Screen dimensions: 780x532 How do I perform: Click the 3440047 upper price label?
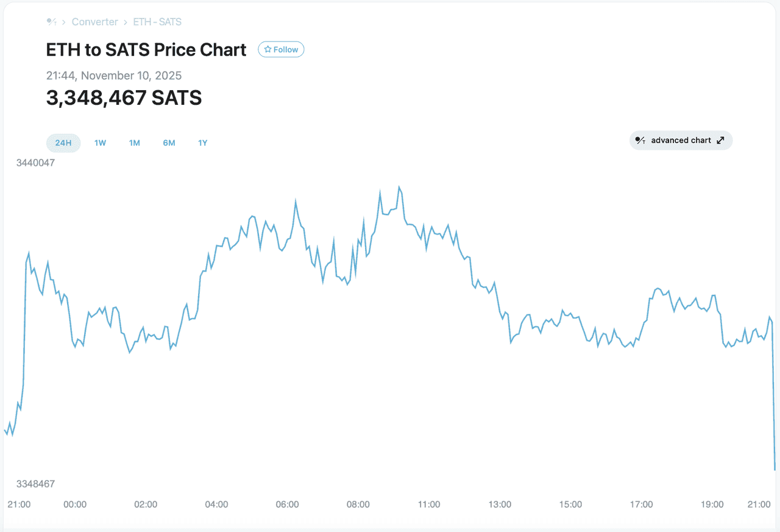coord(35,163)
